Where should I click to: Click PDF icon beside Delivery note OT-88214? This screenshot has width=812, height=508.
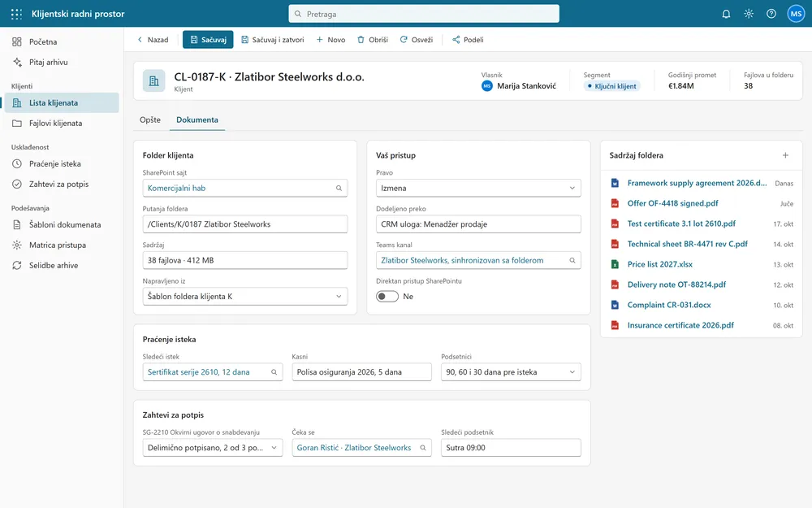(x=615, y=284)
